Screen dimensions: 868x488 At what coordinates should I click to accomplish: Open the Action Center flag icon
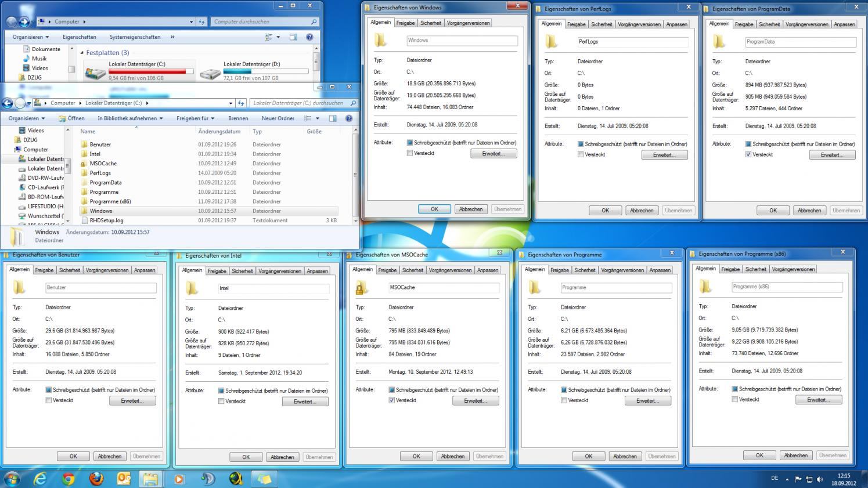(x=798, y=479)
